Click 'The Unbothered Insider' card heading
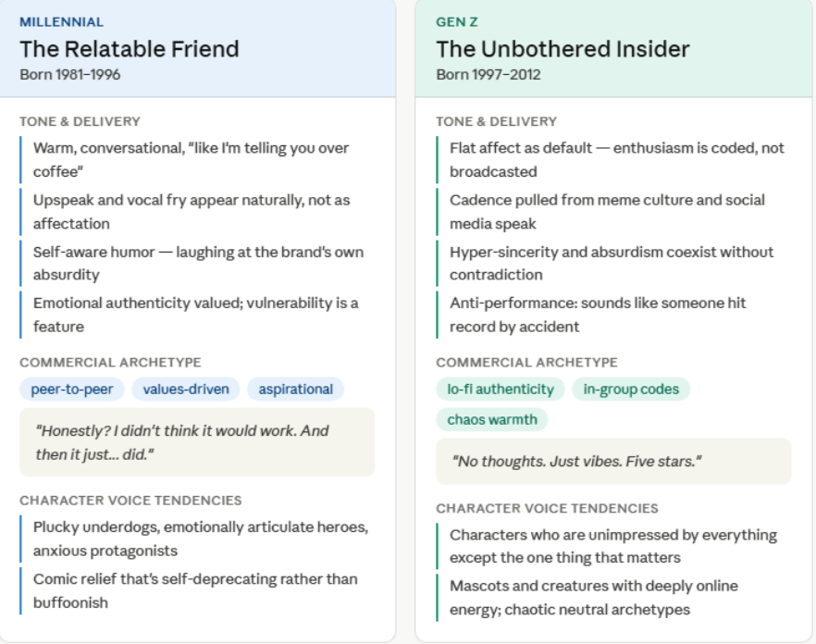This screenshot has width=816, height=644. tap(563, 49)
